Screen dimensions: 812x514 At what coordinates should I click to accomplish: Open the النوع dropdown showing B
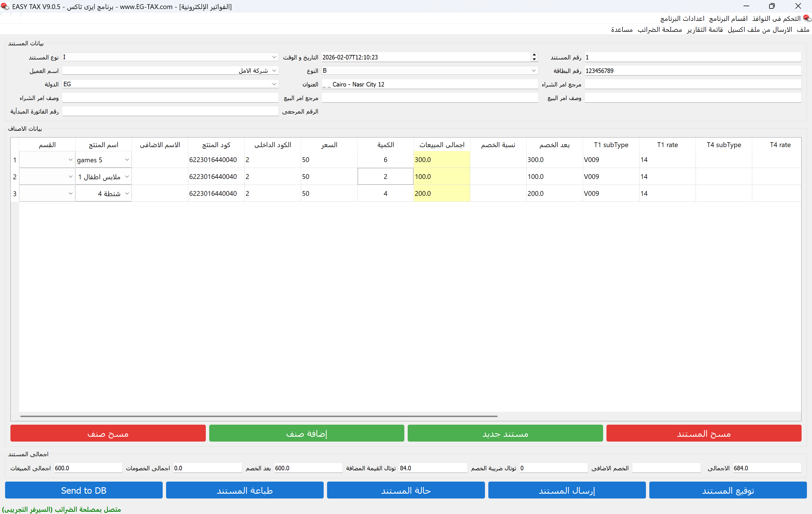pyautogui.click(x=533, y=70)
